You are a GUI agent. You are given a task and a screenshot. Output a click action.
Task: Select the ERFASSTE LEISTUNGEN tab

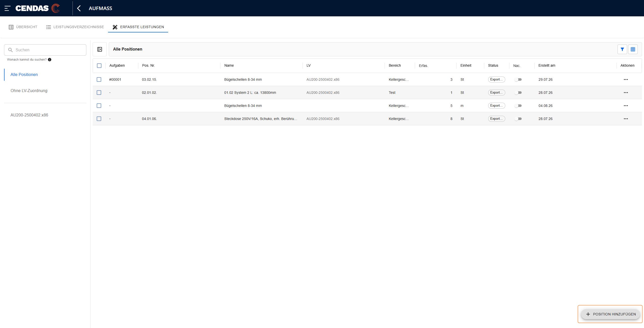pyautogui.click(x=138, y=27)
